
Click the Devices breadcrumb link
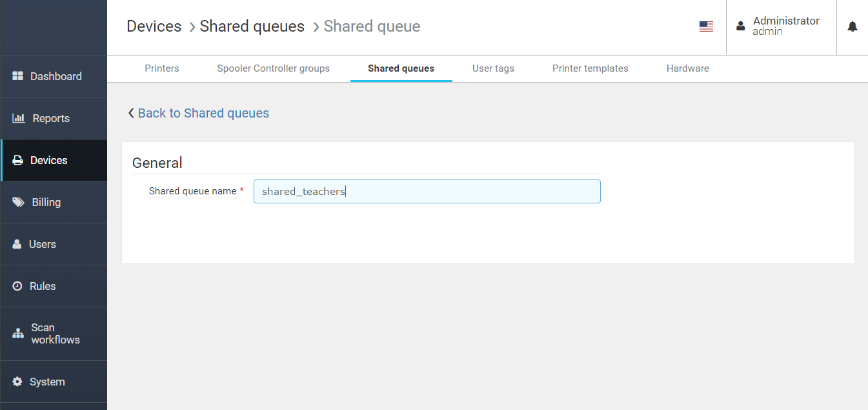point(154,26)
